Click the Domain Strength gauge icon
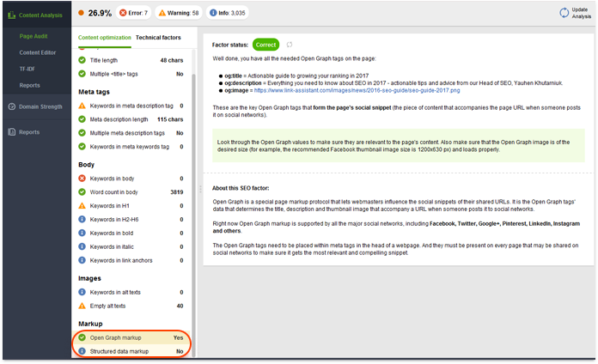The height and width of the screenshot is (364, 598). pyautogui.click(x=12, y=106)
